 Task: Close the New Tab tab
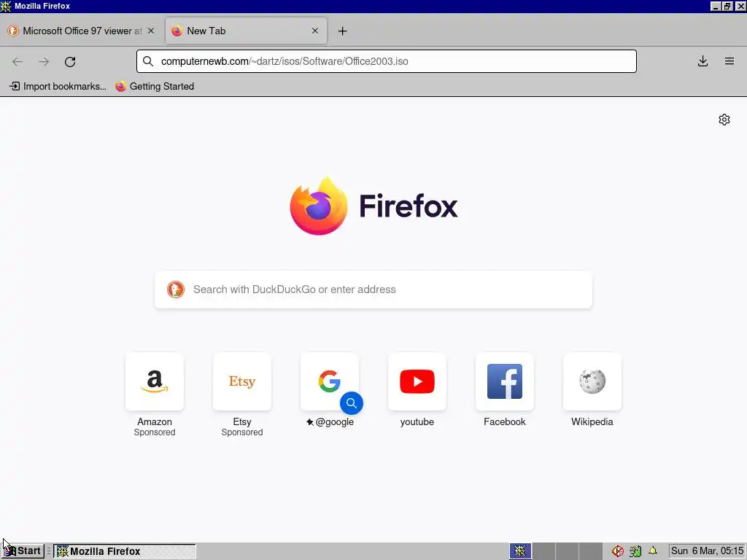[x=315, y=31]
